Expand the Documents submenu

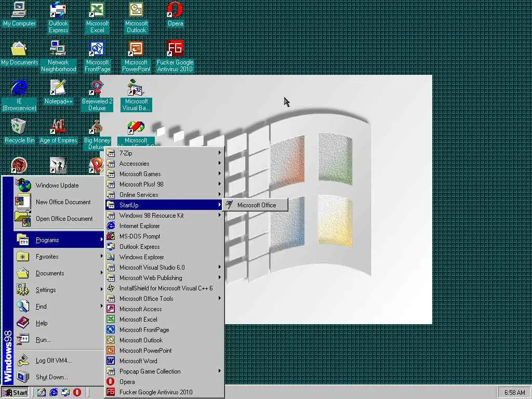click(59, 273)
